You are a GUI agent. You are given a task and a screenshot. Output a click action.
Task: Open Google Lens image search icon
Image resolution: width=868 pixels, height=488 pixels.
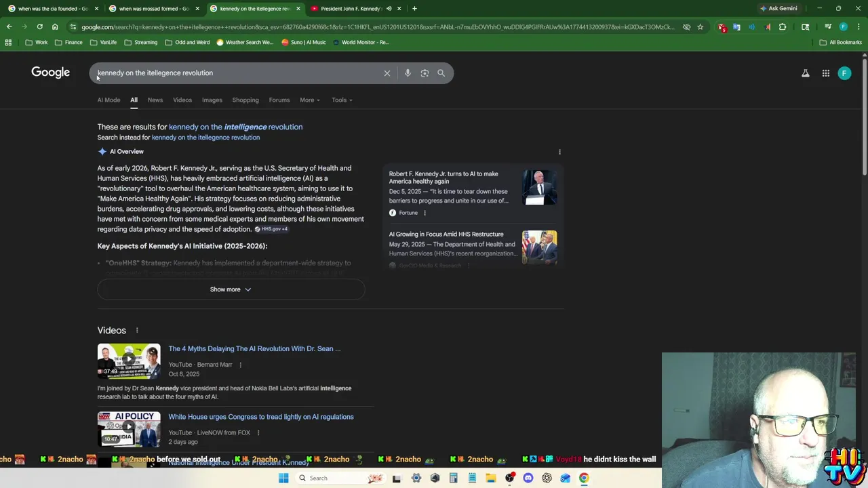[x=425, y=73]
